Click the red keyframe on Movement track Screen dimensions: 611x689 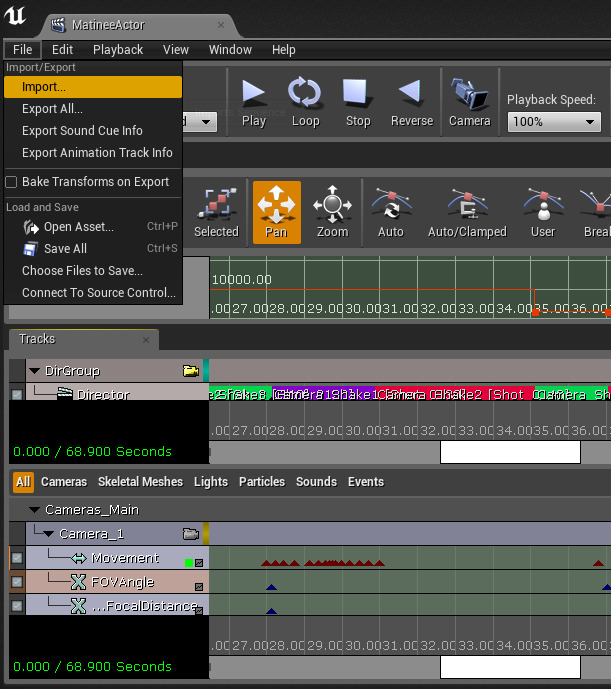268,564
